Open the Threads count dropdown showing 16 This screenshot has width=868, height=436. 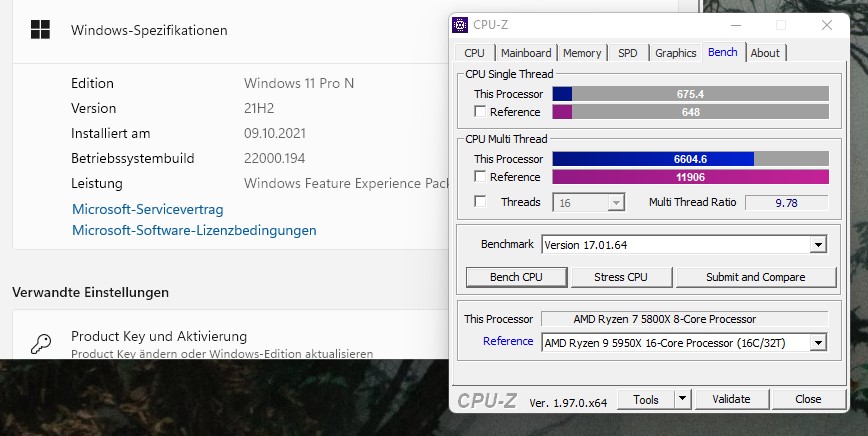point(589,203)
